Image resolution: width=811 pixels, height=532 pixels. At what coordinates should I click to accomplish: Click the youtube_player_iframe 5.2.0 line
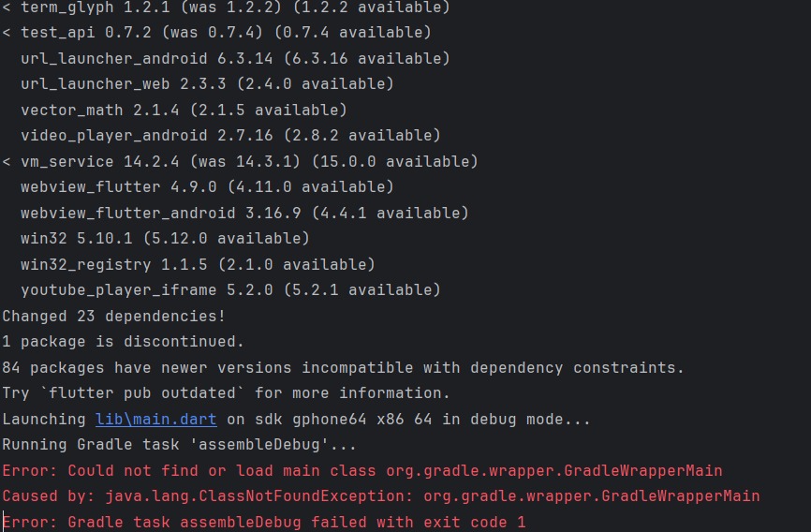pos(230,289)
